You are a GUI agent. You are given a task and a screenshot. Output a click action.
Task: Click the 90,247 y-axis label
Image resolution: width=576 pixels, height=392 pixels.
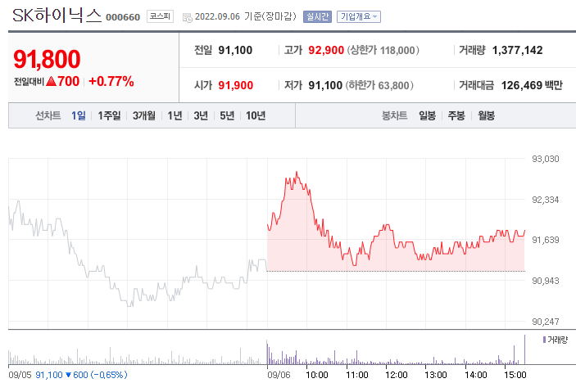tap(546, 322)
